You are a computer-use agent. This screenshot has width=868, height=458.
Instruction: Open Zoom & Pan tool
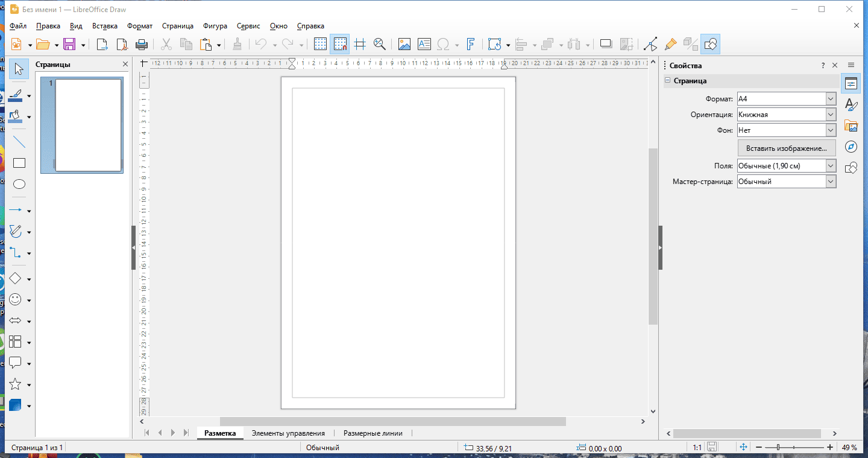tap(379, 44)
